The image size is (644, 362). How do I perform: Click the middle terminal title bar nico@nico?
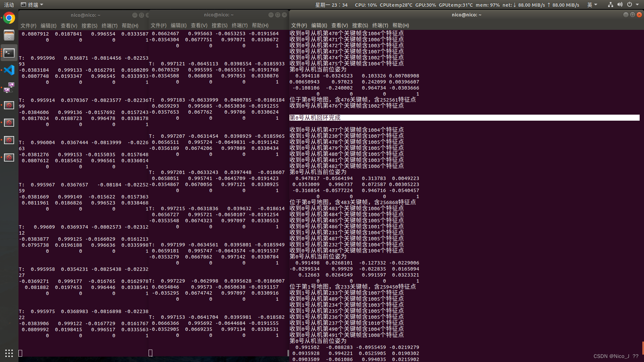coord(219,15)
